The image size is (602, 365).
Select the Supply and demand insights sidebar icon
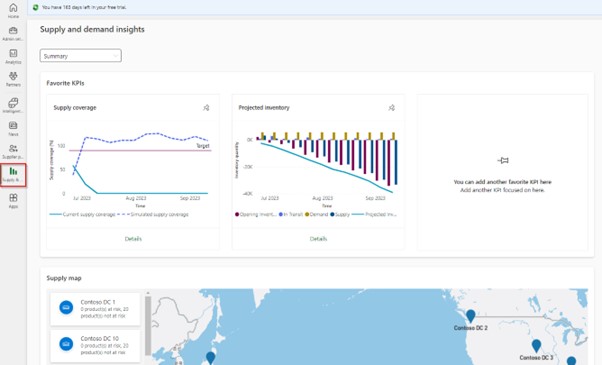tap(13, 171)
